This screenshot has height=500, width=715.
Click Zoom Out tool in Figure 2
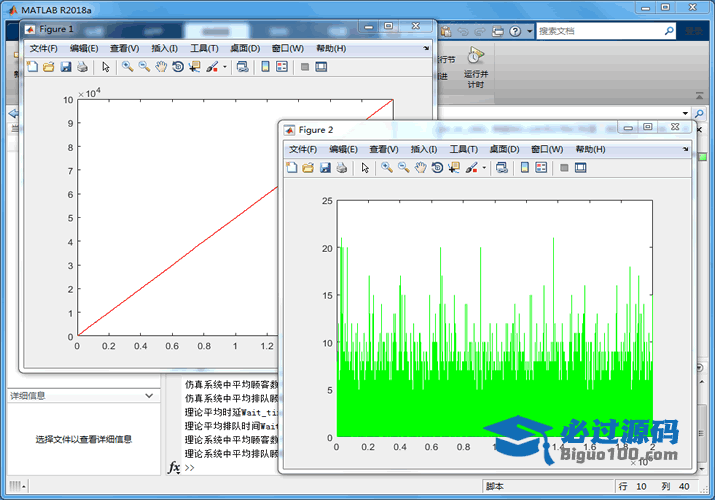tap(404, 167)
